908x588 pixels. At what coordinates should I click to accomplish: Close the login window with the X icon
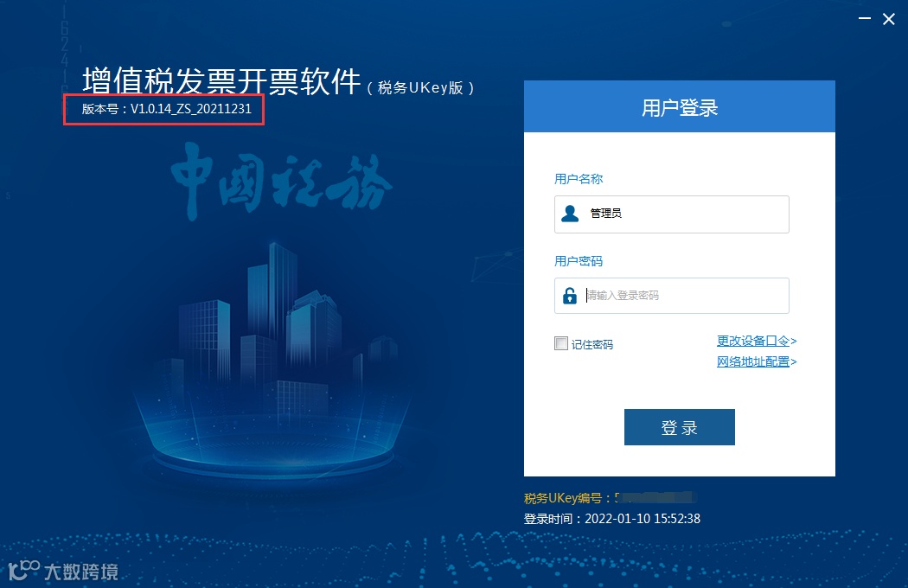(x=889, y=19)
